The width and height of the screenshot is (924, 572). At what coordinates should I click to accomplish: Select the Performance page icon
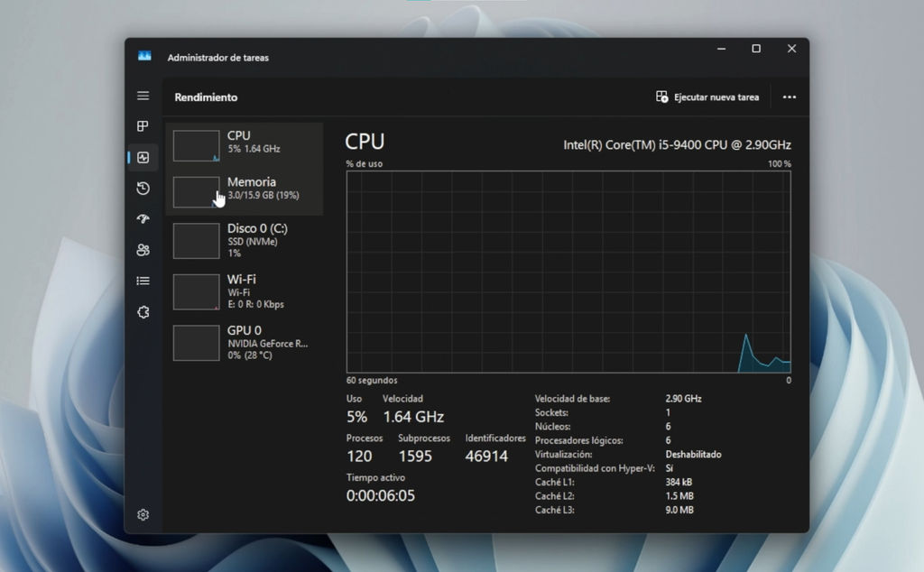click(143, 157)
